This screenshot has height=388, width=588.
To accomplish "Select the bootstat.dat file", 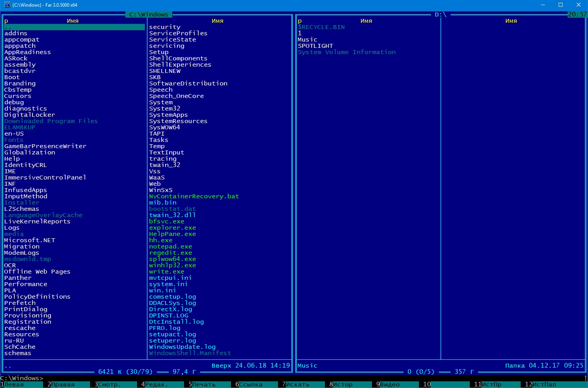I will click(x=173, y=209).
